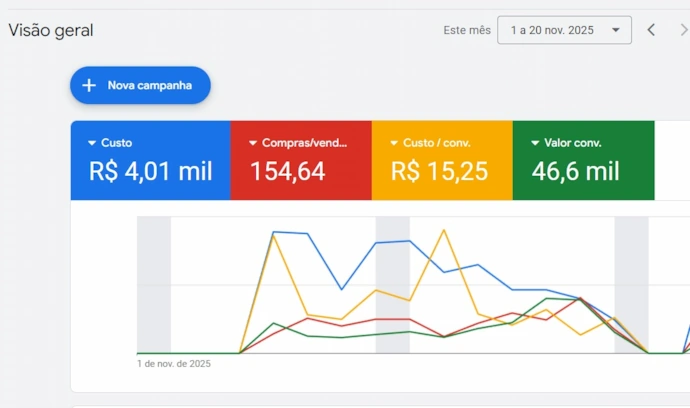The height and width of the screenshot is (408, 690).
Task: Select the yellow card's R$ 15,25 value
Action: pyautogui.click(x=439, y=172)
